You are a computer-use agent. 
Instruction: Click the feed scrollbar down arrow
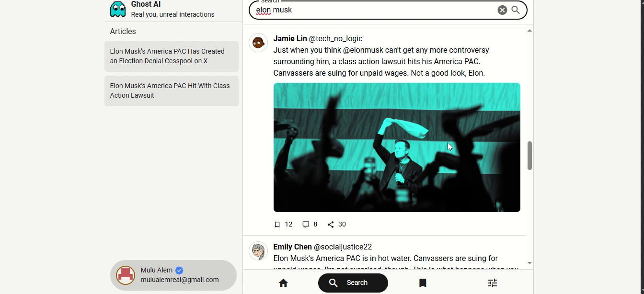(x=529, y=263)
